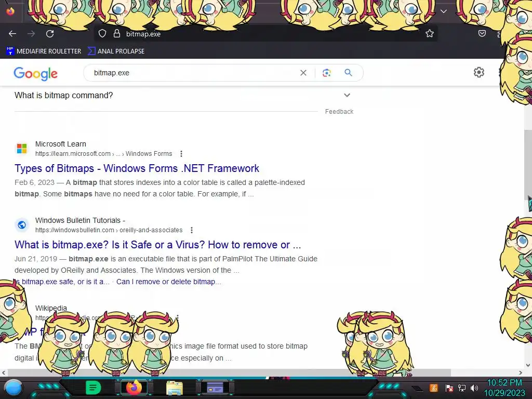The height and width of the screenshot is (399, 532).
Task: Click the "Windows Bulletin Tutorials -" site name
Action: (x=80, y=220)
